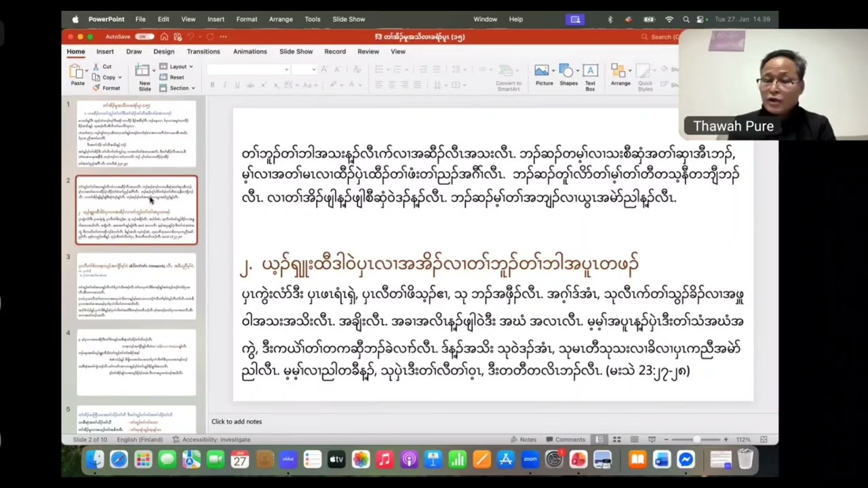Open the Slide Show ribbon tab
Screen dimensions: 868x488
(296, 52)
